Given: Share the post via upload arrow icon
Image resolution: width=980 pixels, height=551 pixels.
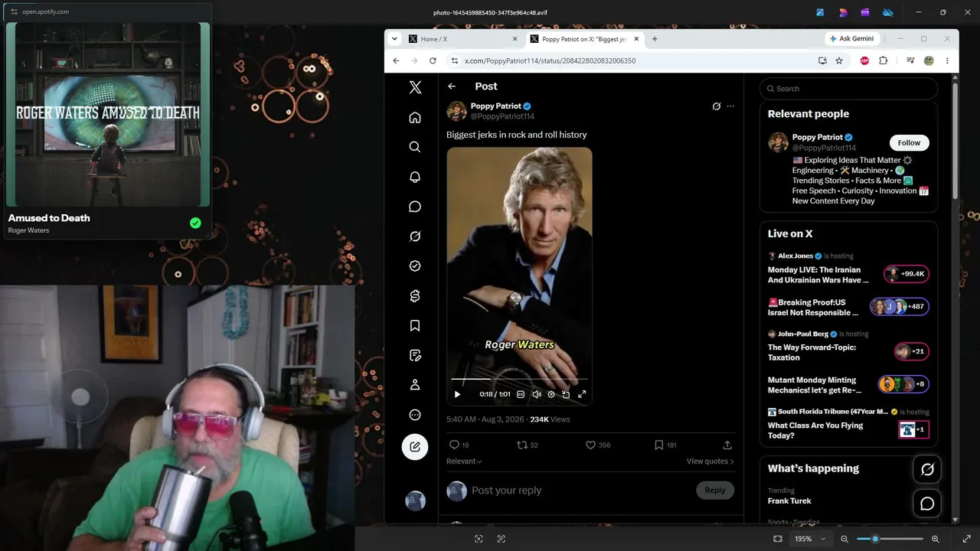Looking at the screenshot, I should [727, 445].
